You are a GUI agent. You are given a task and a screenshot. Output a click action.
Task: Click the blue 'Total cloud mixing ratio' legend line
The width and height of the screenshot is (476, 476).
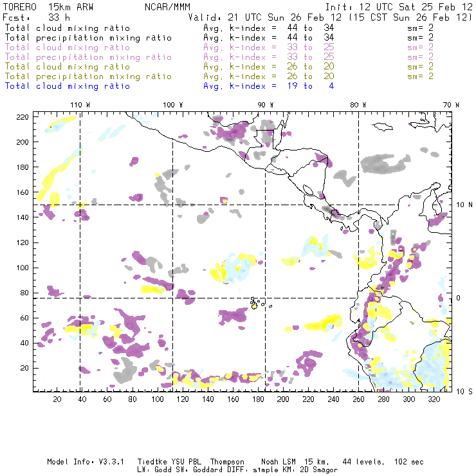point(68,86)
